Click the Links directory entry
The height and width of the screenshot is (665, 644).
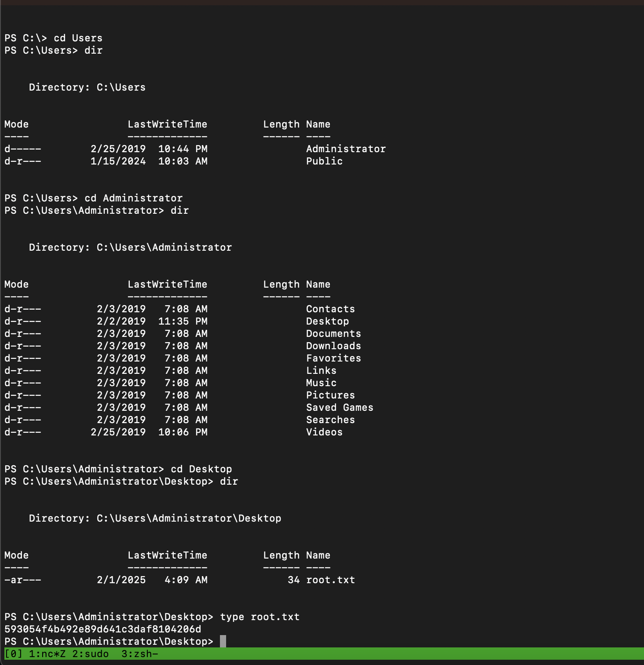coord(321,370)
